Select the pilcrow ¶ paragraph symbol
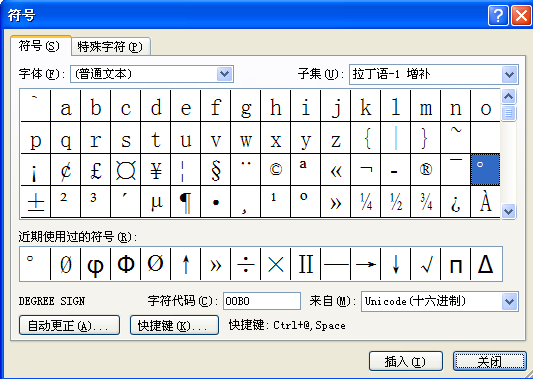Screen dimensions: 533x379 (186, 201)
